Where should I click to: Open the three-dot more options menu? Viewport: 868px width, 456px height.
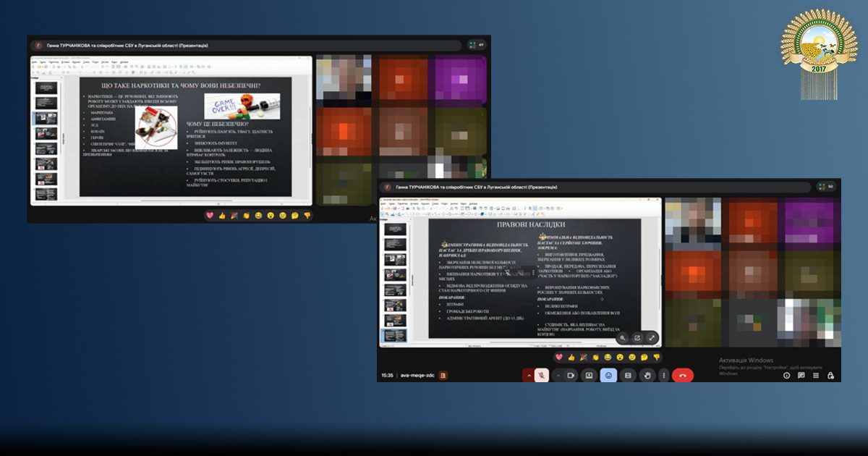pyautogui.click(x=663, y=376)
